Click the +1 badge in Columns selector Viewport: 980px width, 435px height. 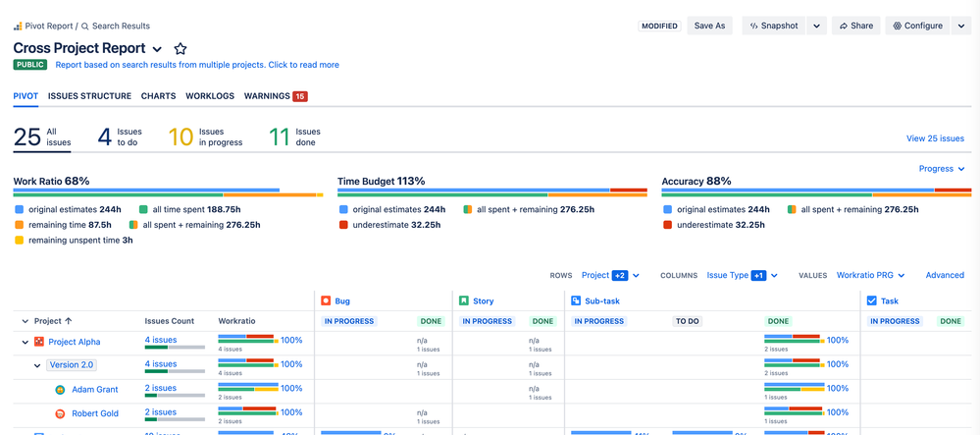[758, 275]
